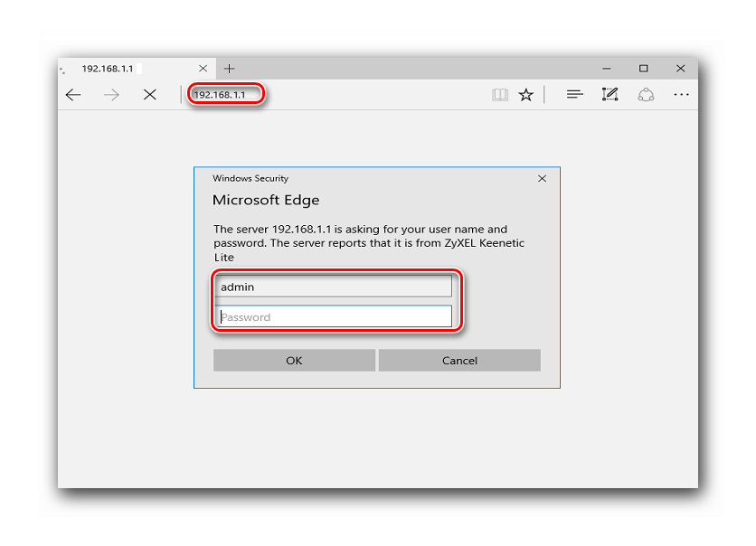Open a new tab with plus button
The image size is (756, 546).
229,69
